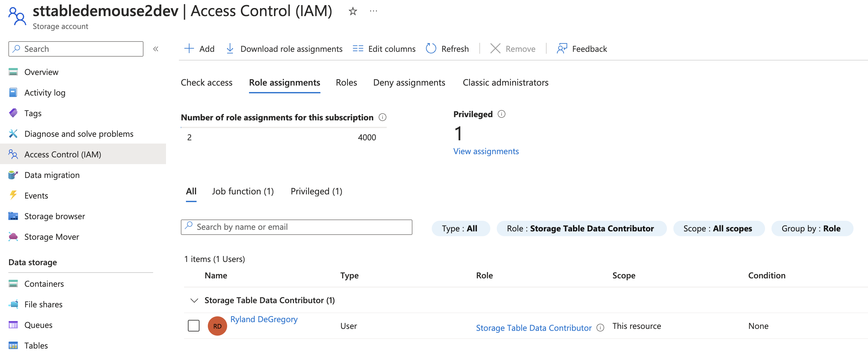Collapse the Storage Table Data Contributor group
The image size is (868, 354).
tap(194, 300)
